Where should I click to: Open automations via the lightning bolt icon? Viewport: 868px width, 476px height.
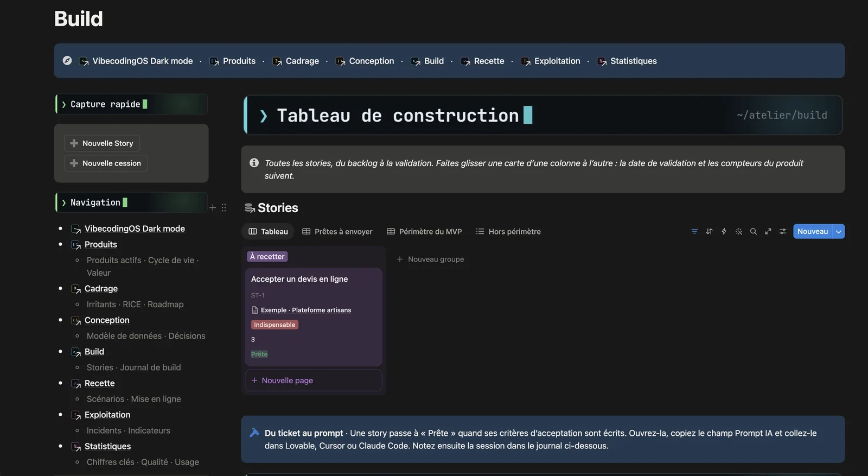tap(724, 231)
